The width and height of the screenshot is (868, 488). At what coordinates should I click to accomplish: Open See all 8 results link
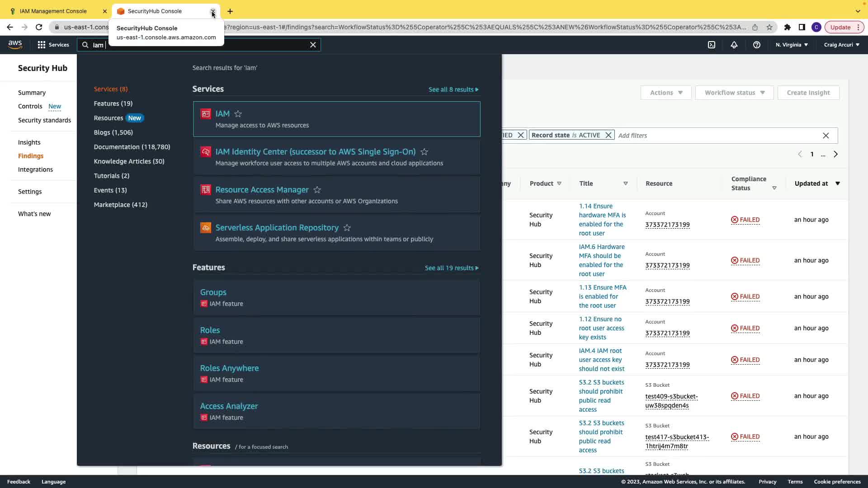tap(453, 89)
